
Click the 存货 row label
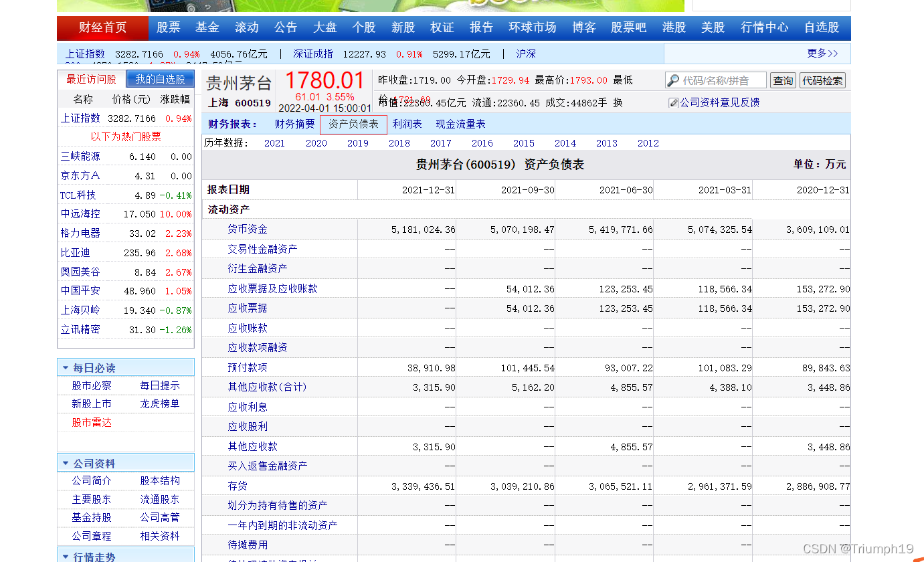pos(238,486)
